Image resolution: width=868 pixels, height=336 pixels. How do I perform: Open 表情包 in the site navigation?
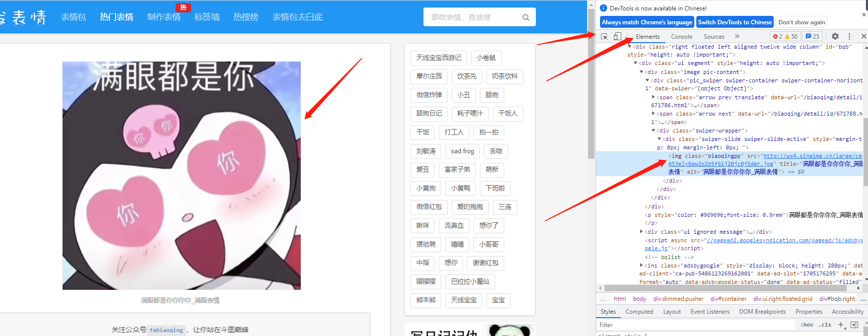pos(73,17)
